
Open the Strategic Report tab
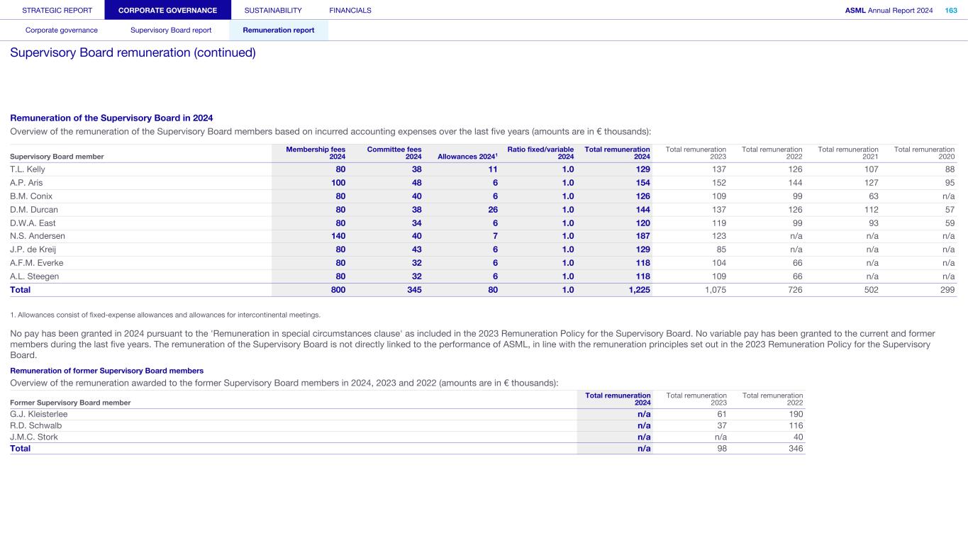pos(57,10)
